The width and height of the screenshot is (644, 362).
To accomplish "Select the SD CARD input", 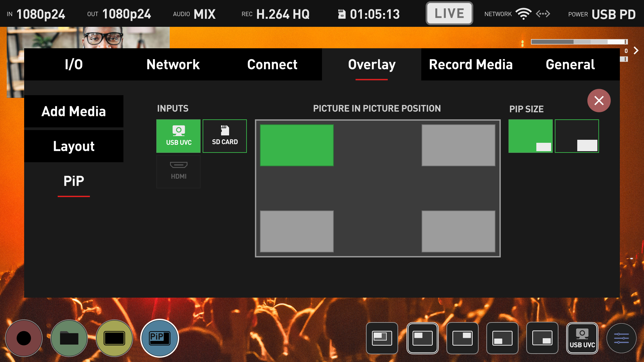I will click(x=225, y=136).
